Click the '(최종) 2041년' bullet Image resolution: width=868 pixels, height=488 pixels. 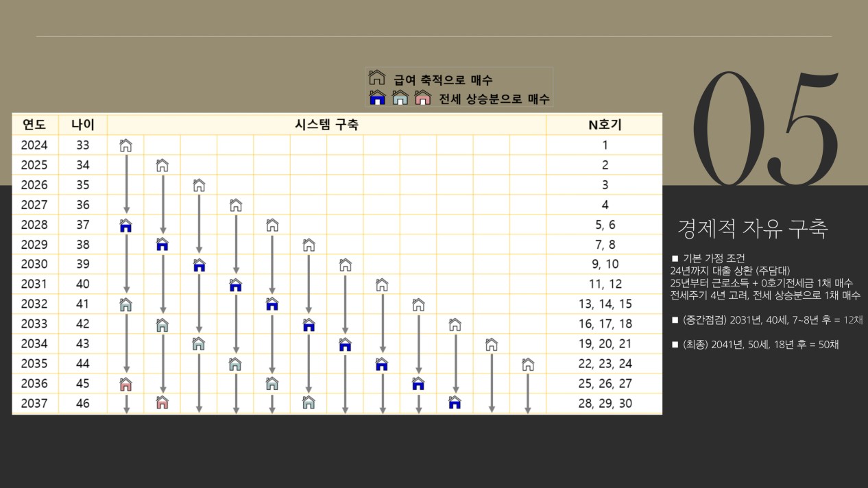pyautogui.click(x=755, y=345)
